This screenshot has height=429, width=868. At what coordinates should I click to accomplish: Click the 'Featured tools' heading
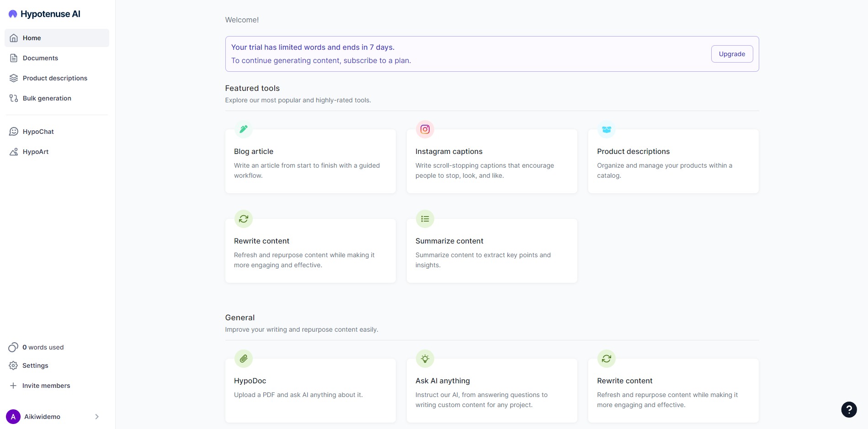click(252, 88)
